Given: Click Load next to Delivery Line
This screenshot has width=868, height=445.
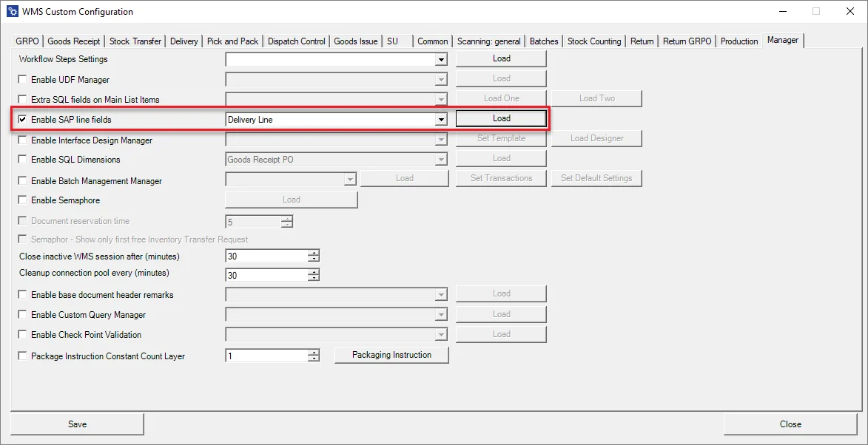Looking at the screenshot, I should tap(501, 118).
